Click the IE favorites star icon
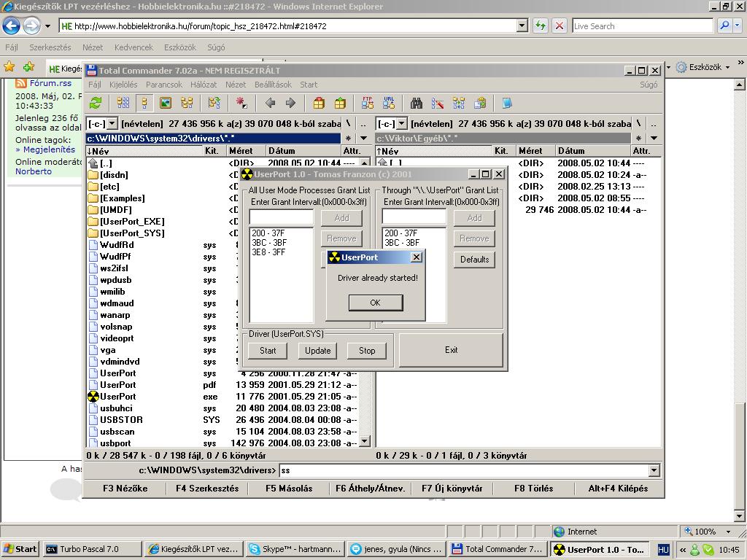The width and height of the screenshot is (747, 560). 9,67
